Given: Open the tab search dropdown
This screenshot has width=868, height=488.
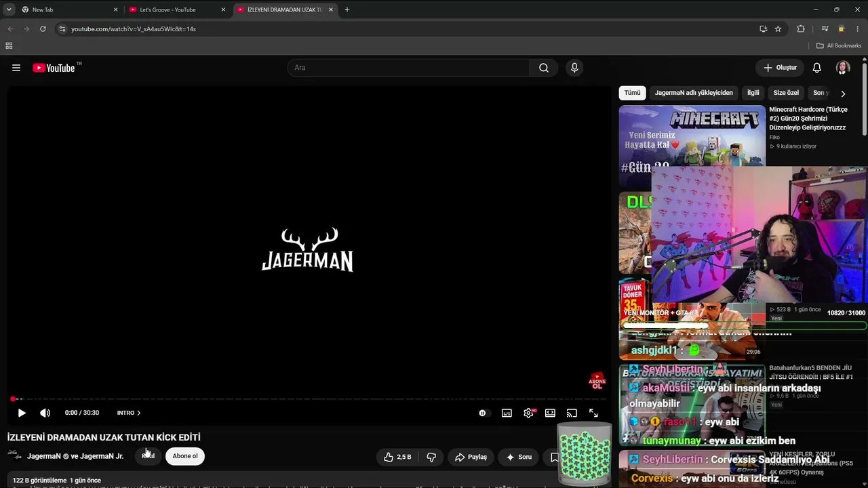Looking at the screenshot, I should (9, 10).
